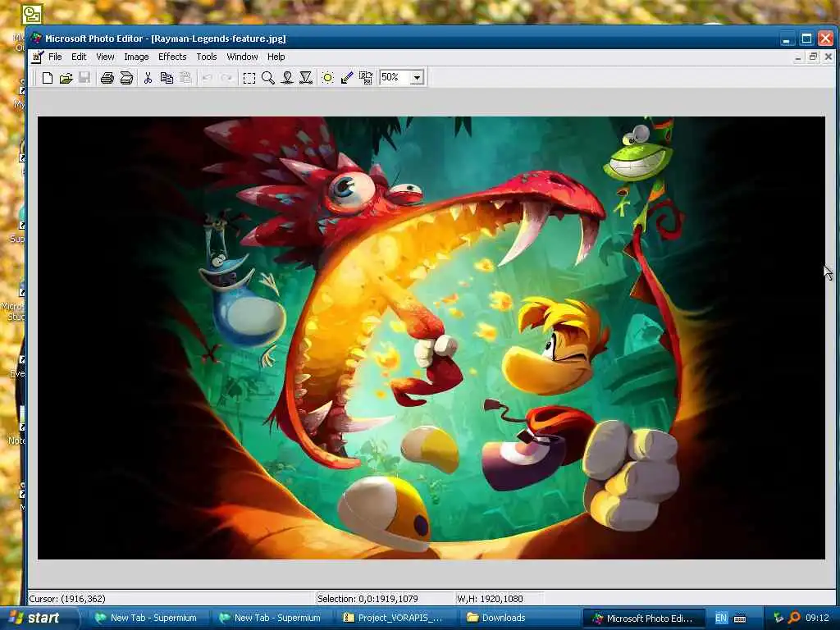
Task: Open the Effects menu
Action: coord(172,57)
